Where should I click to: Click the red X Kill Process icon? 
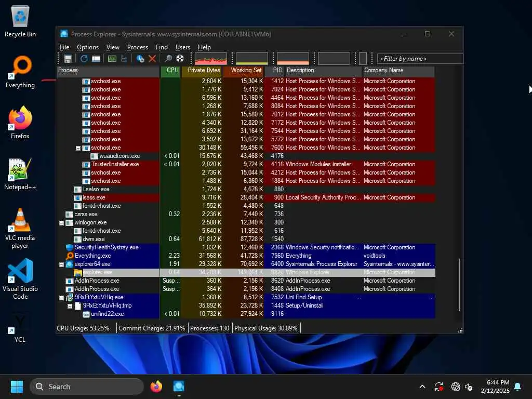point(152,59)
